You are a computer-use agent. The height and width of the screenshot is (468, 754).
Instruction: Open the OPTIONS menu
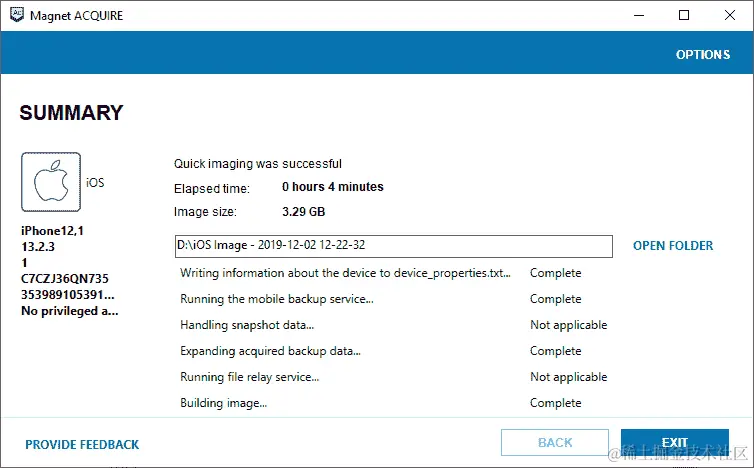(x=703, y=54)
